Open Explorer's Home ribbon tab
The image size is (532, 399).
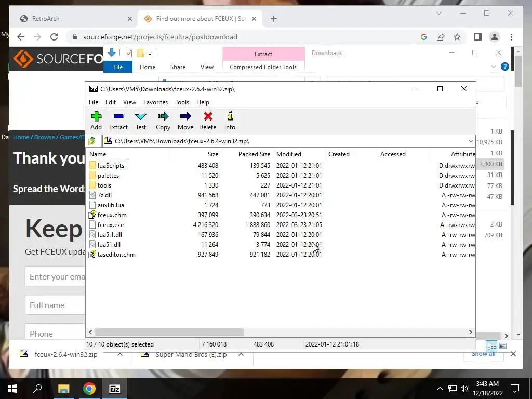[x=147, y=67]
